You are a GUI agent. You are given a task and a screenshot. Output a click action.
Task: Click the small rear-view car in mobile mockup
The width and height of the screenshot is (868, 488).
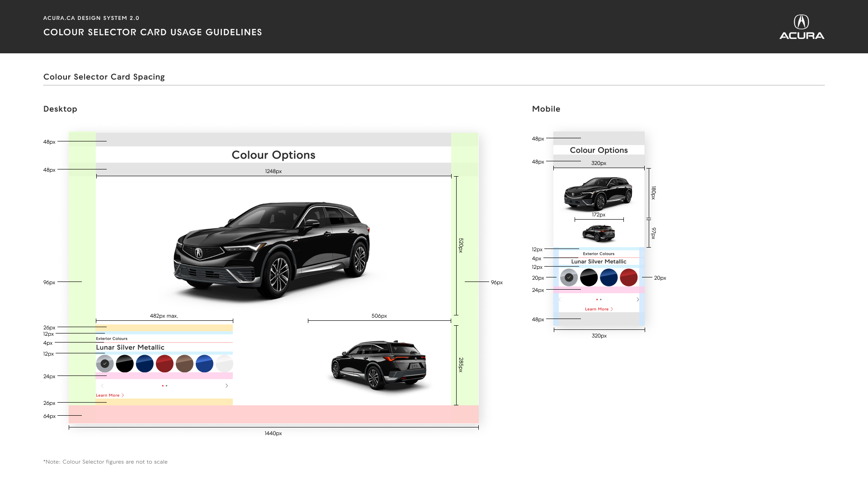pyautogui.click(x=599, y=233)
